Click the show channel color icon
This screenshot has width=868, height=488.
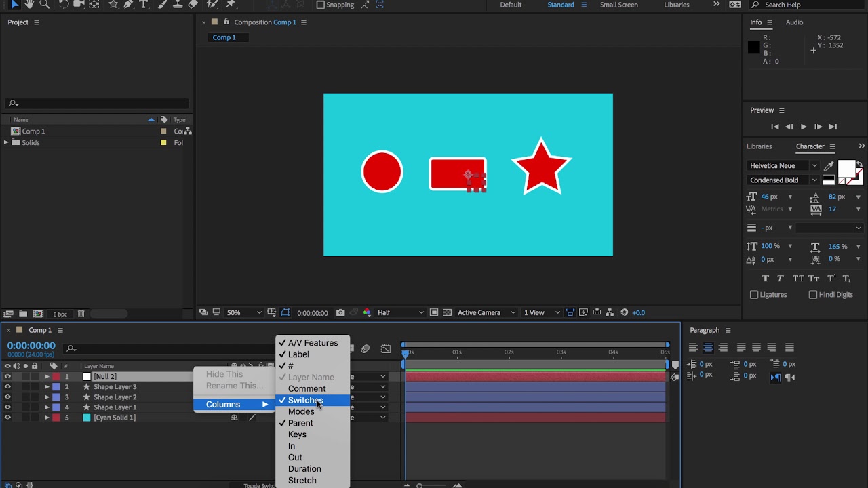[x=367, y=312]
